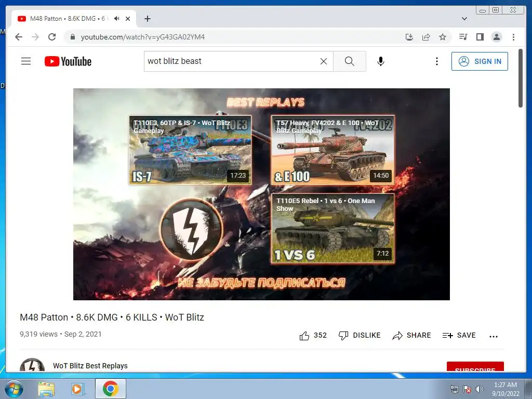Start voice search with microphone icon
This screenshot has width=532, height=399.
click(x=381, y=61)
